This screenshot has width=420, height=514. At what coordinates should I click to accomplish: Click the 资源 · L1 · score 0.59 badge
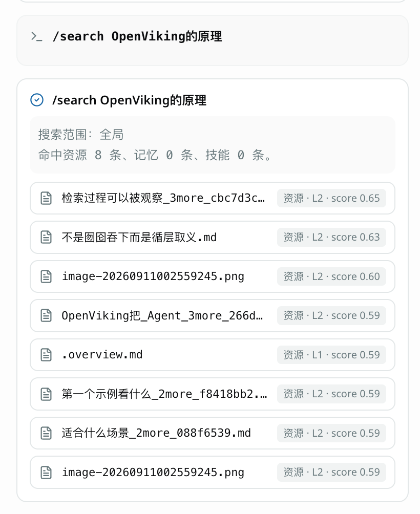click(331, 355)
